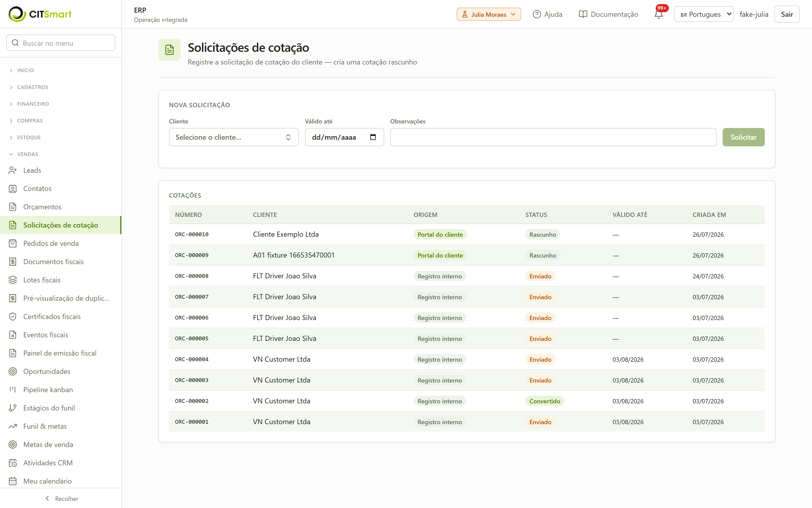Click the Solicitar button

(743, 137)
